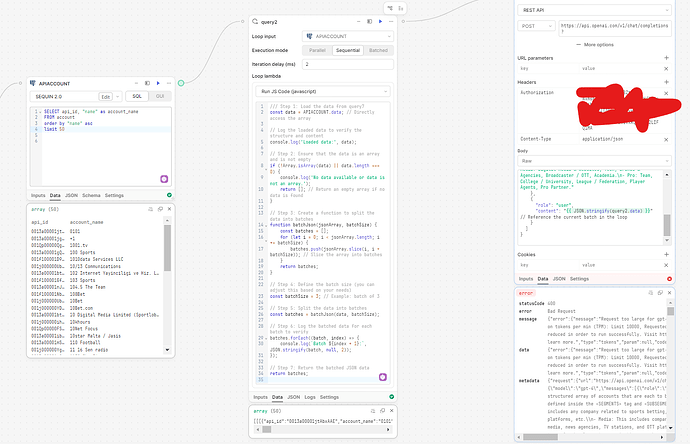
Task: Open the REST API resource dropdown
Action: click(594, 10)
